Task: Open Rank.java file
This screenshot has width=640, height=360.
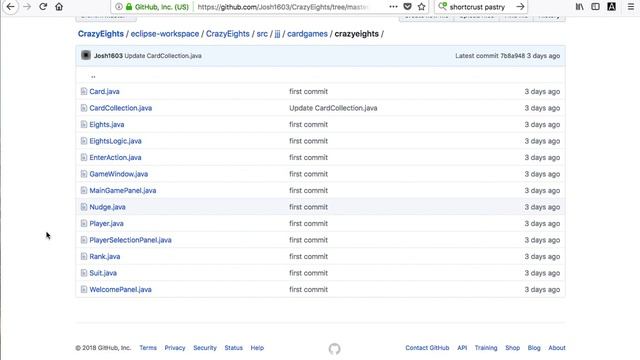Action: [x=105, y=256]
